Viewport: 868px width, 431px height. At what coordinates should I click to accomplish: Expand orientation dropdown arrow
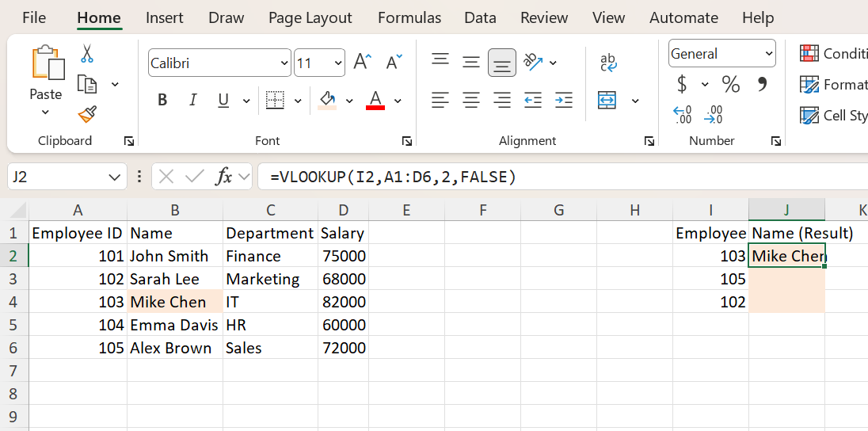[x=553, y=63]
